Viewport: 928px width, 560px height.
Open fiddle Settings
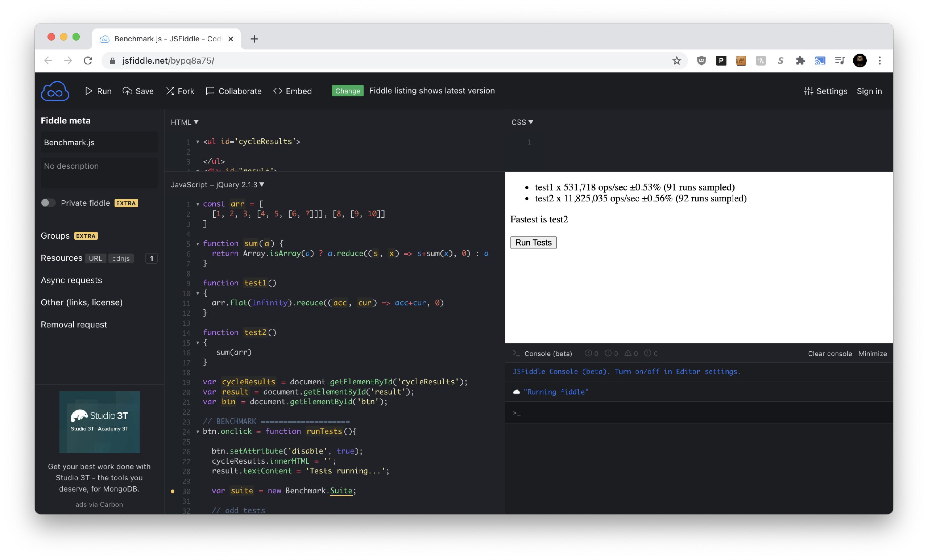[825, 91]
